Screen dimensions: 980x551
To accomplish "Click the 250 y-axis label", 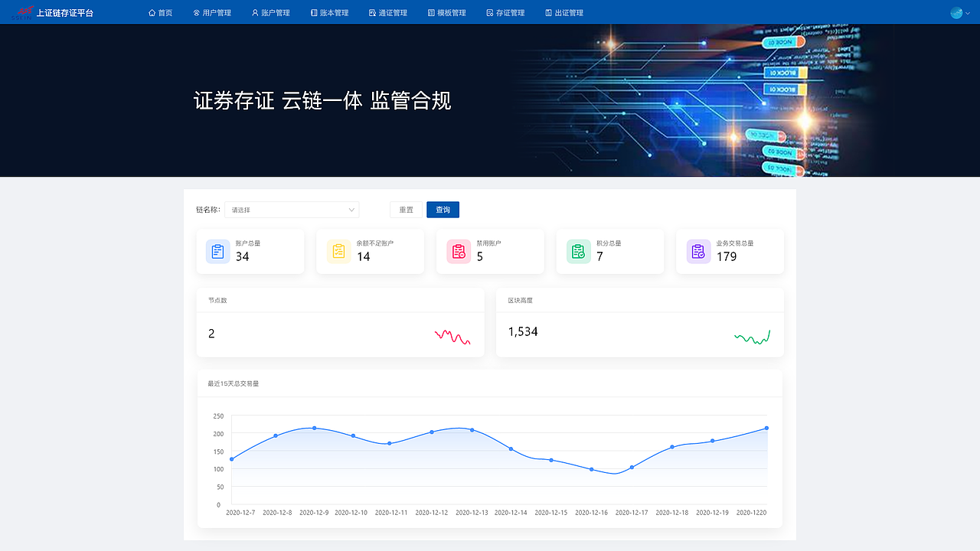I will (x=218, y=416).
